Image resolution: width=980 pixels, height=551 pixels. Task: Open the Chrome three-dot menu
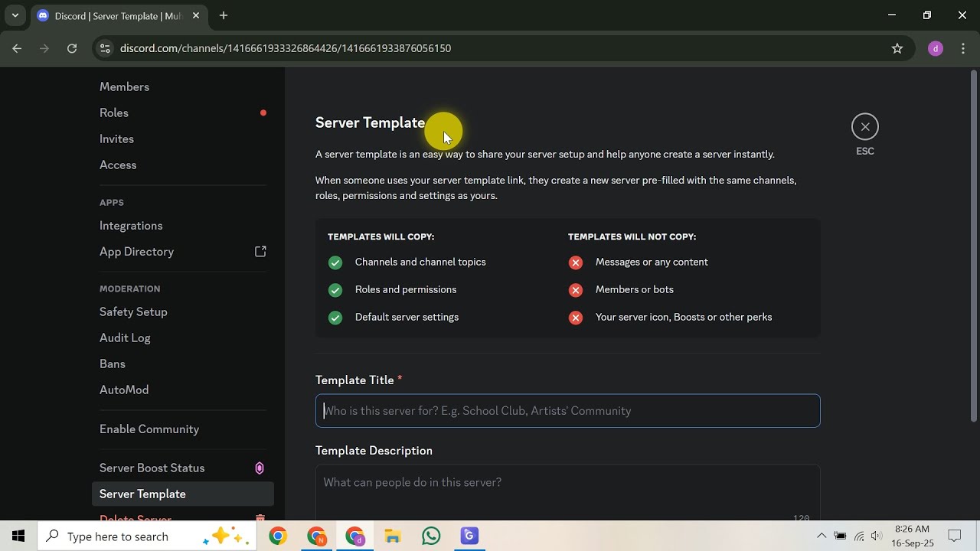(963, 48)
